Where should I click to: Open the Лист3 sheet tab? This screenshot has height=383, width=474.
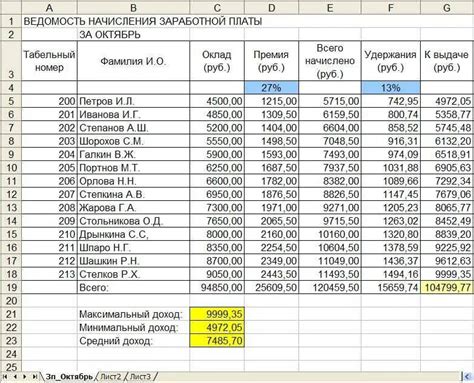(x=140, y=377)
